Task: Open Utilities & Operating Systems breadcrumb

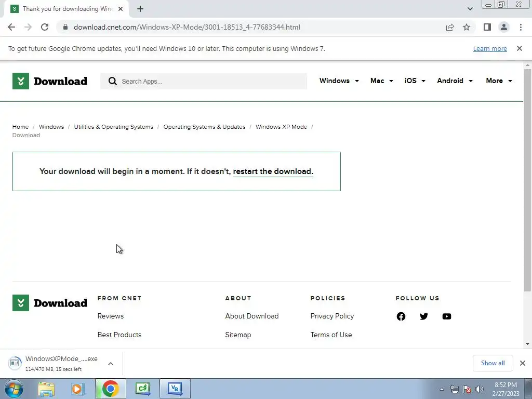Action: 114,127
